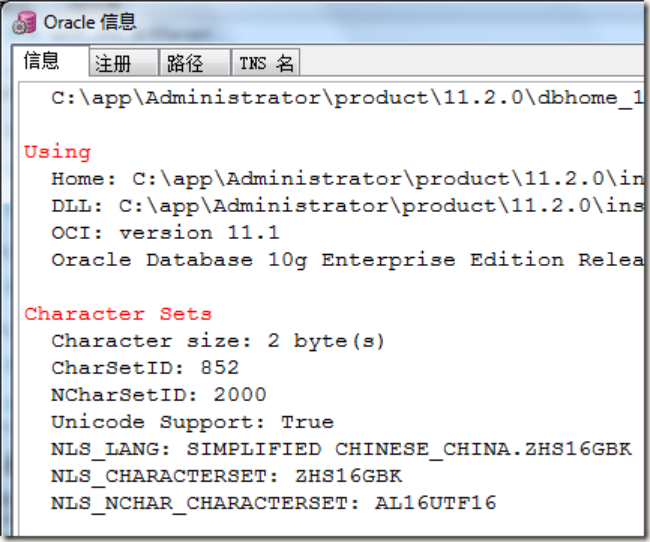Viewport: 650px width, 542px height.
Task: Open the TNS 名 tab
Action: point(266,63)
